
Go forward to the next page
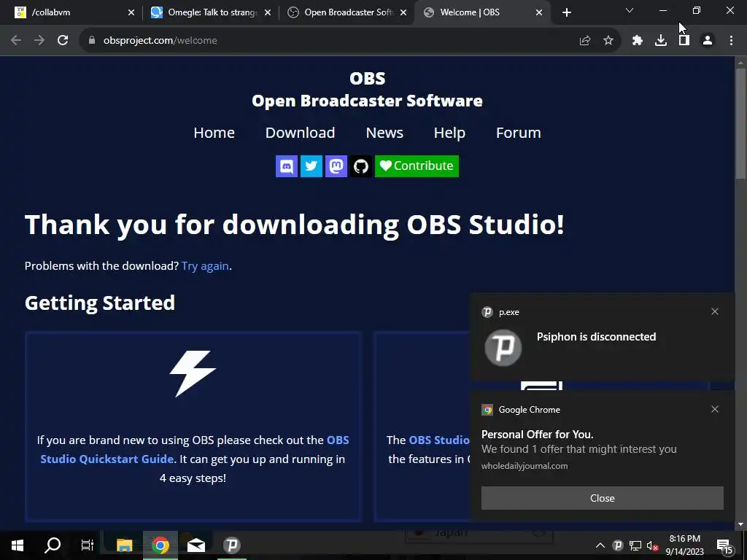pos(39,41)
